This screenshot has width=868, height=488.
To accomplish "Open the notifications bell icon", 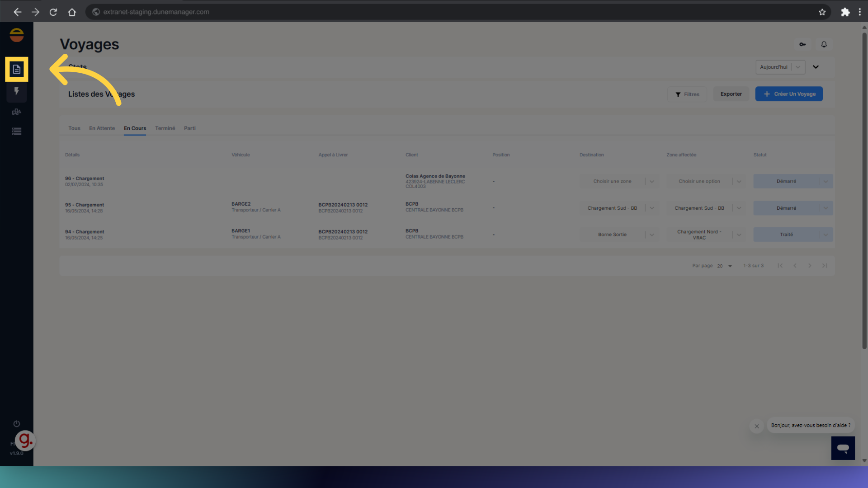I will click(824, 44).
